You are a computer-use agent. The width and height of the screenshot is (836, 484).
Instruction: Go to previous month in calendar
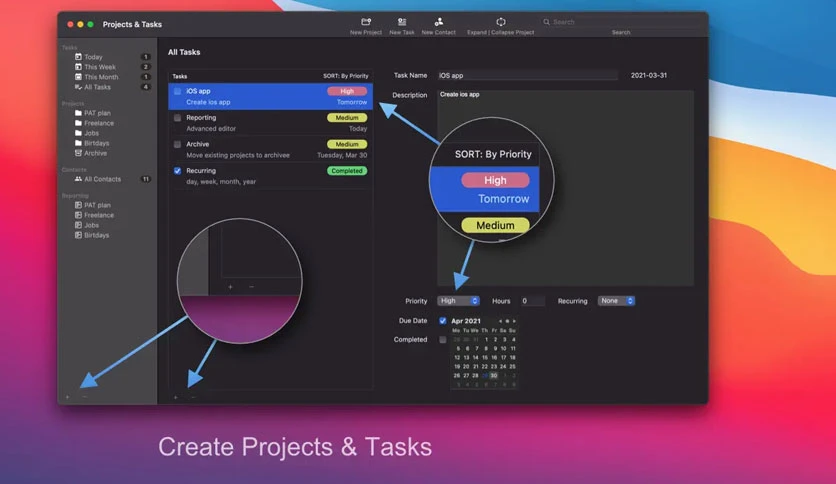coord(500,321)
